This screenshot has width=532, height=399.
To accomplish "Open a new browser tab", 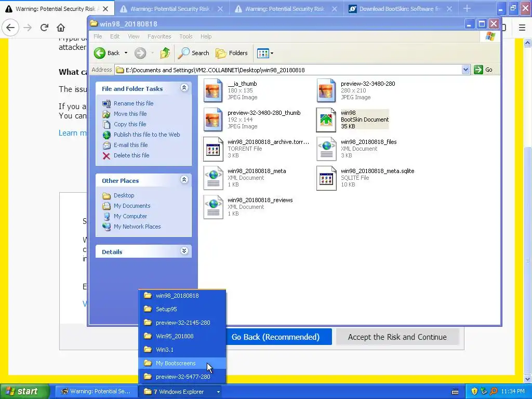I will [x=467, y=8].
